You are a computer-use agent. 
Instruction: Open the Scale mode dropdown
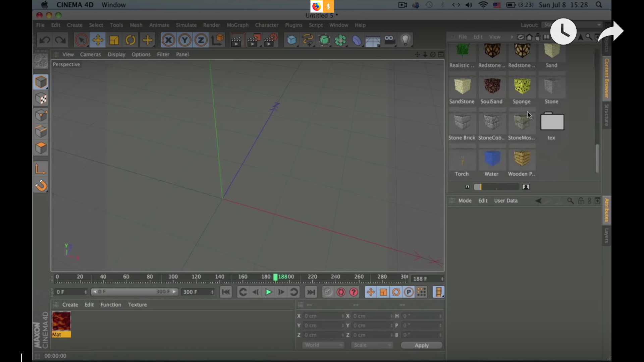tap(372, 345)
